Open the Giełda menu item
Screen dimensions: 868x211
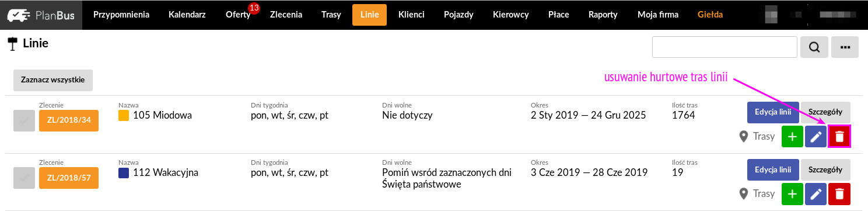(x=710, y=15)
